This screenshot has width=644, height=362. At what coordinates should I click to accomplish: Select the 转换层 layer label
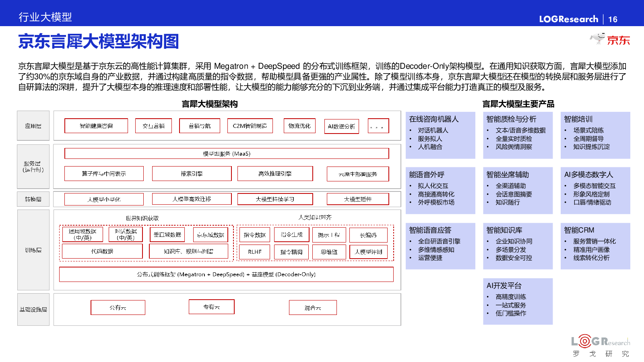(33, 199)
